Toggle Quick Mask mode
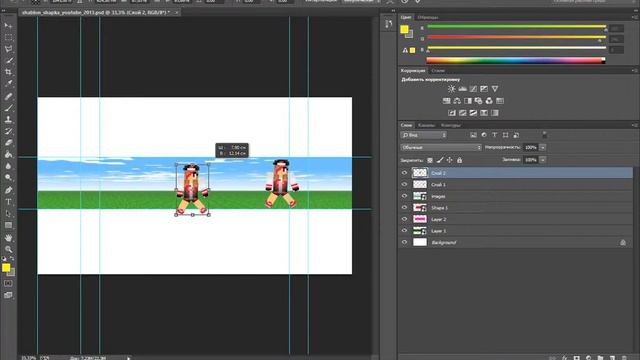 click(8, 283)
